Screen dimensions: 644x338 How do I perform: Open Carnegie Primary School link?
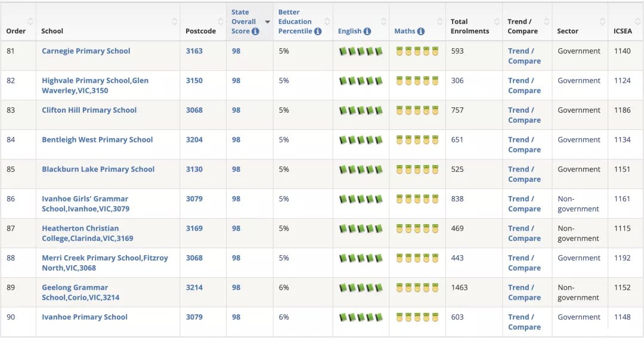point(86,51)
